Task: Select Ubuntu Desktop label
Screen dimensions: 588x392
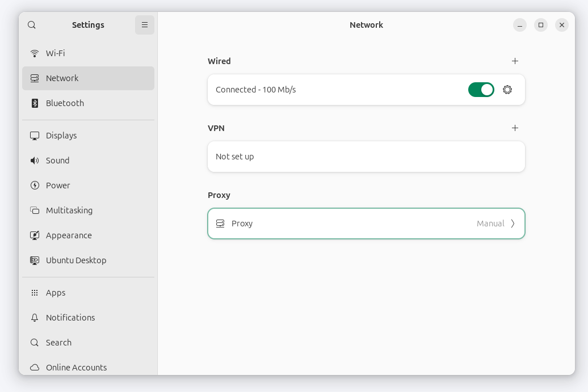Action: (76, 260)
